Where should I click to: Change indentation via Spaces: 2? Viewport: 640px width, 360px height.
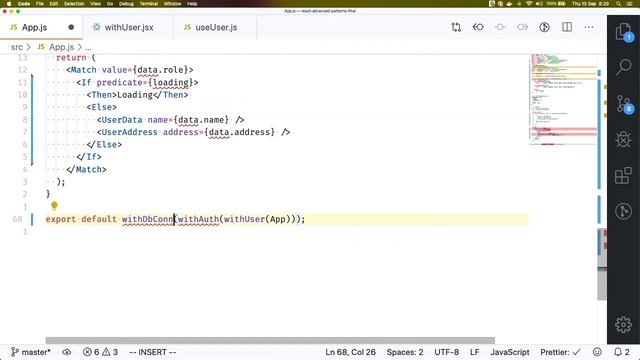405,352
